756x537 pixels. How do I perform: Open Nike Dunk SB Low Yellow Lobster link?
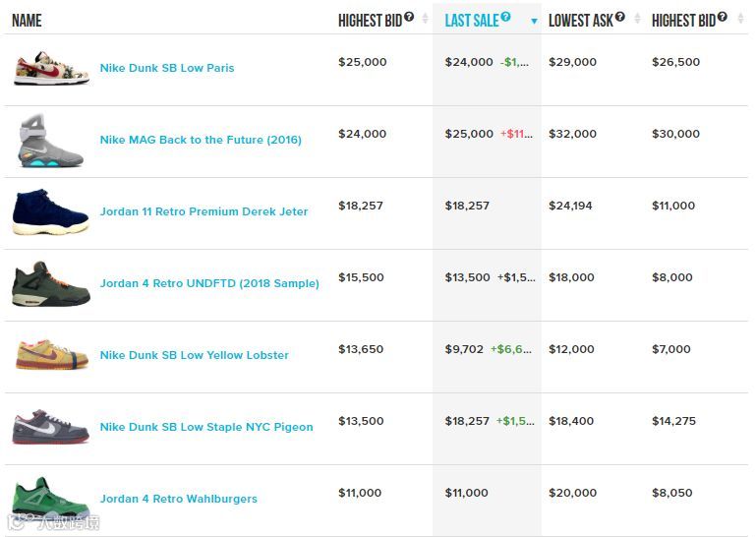(x=195, y=355)
